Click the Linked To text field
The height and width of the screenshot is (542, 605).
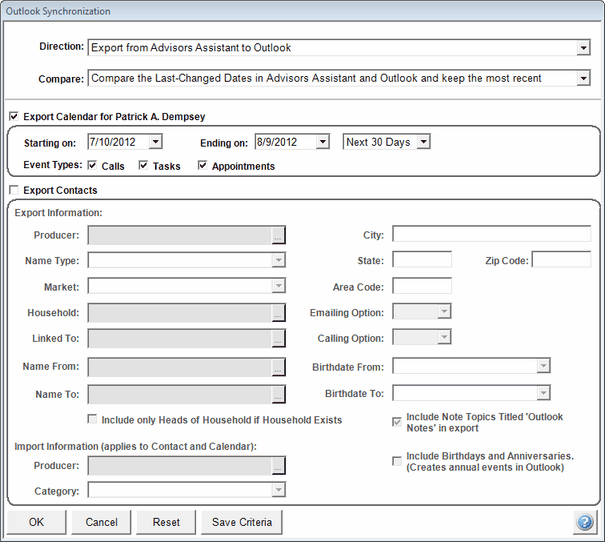point(180,338)
